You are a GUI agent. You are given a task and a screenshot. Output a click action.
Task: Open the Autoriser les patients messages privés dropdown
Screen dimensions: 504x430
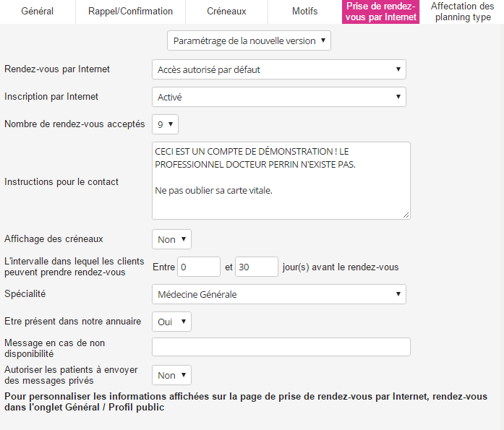(171, 375)
